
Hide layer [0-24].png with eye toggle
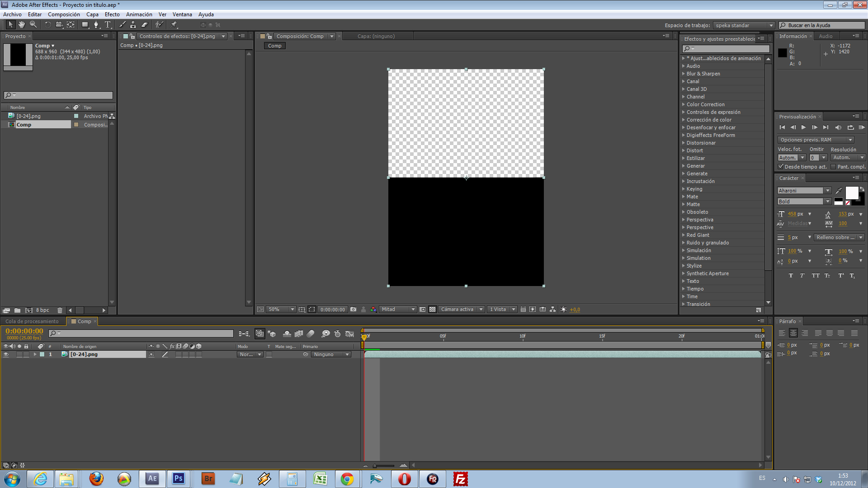click(6, 355)
